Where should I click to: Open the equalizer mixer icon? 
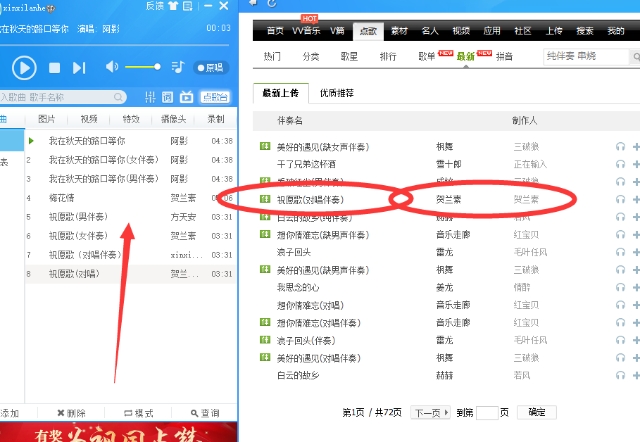point(151,97)
